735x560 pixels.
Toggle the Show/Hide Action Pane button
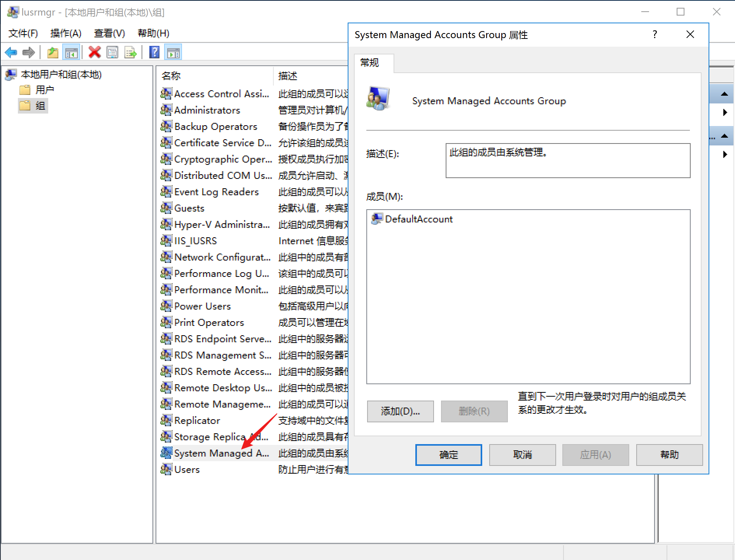point(173,52)
